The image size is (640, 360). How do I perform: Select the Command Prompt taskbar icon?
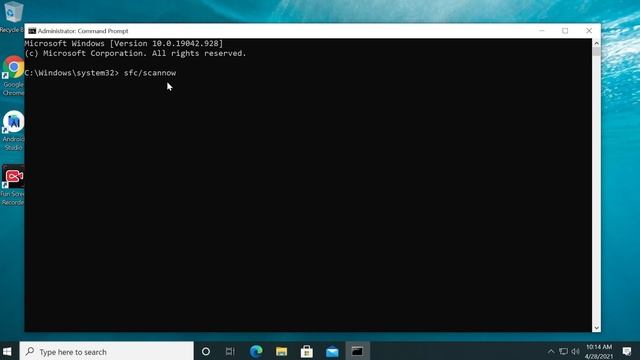pyautogui.click(x=358, y=351)
